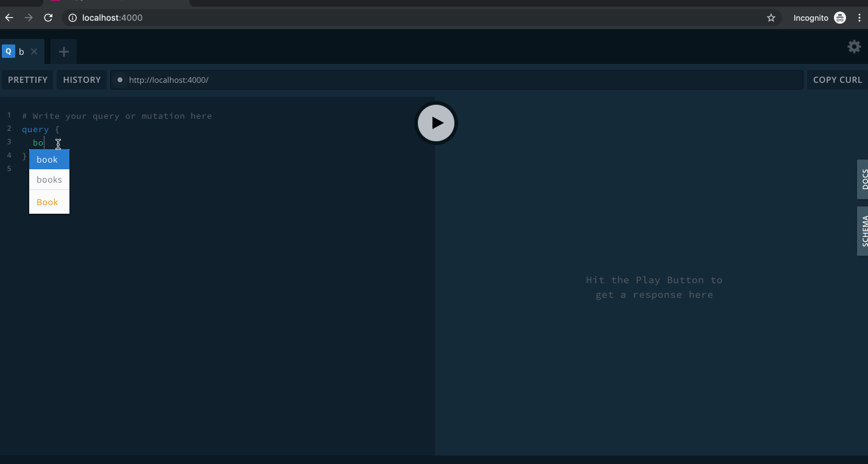The height and width of the screenshot is (464, 868).
Task: Select the tab labeled 'b'
Action: click(21, 51)
